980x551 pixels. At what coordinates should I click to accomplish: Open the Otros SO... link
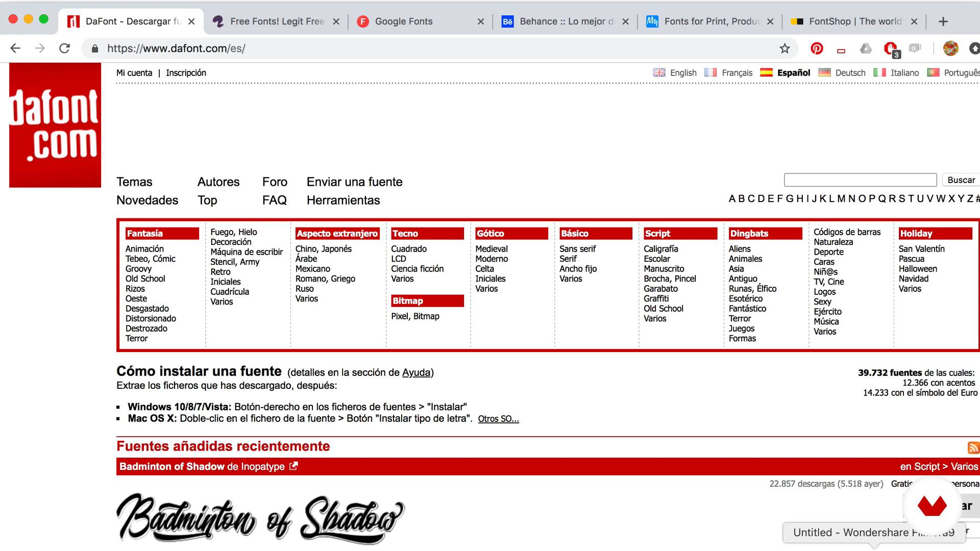(x=498, y=419)
